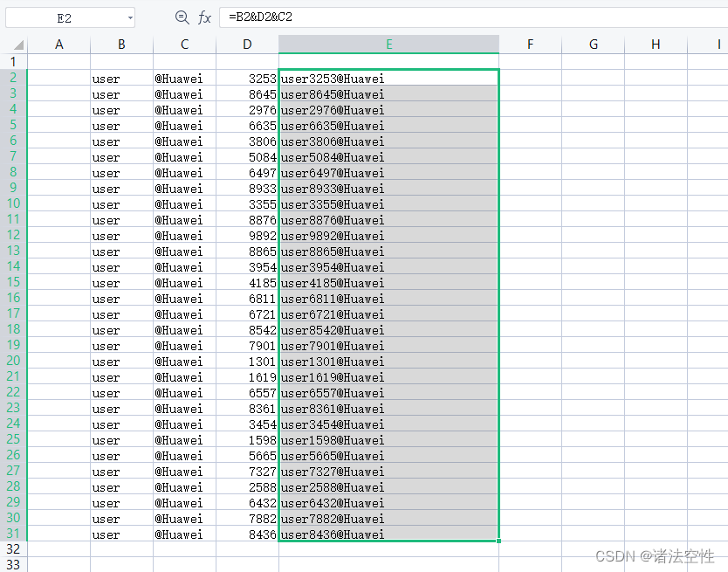Click number cell 7327 in column D
The image size is (728, 572).
tap(247, 471)
